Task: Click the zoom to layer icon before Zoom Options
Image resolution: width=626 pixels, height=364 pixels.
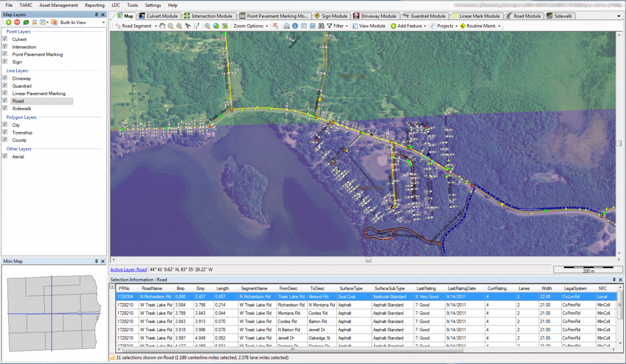Action: (x=225, y=26)
